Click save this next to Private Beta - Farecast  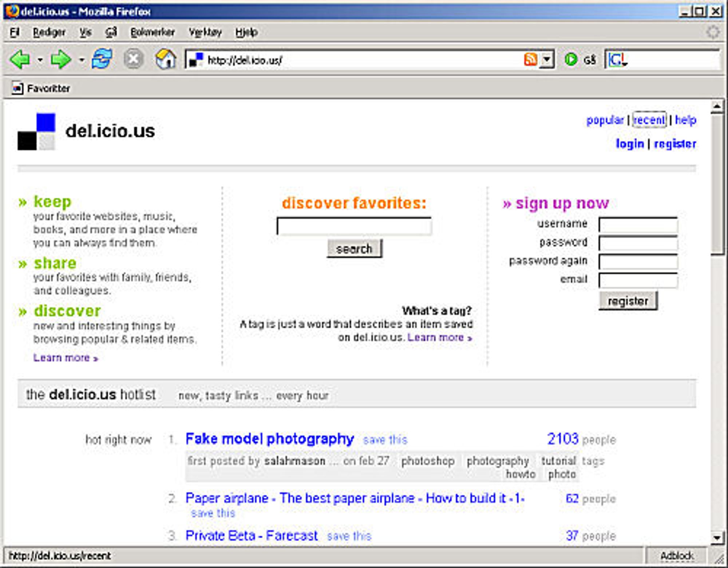tap(349, 536)
